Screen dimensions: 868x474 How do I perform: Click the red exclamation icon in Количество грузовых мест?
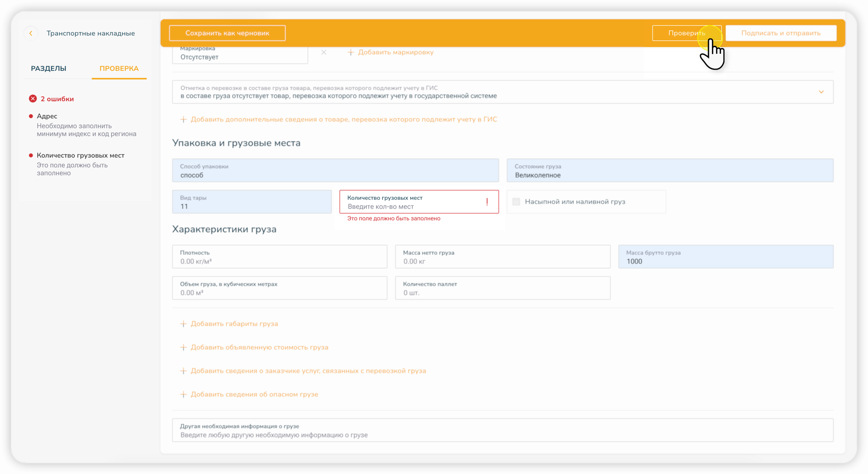[x=487, y=202]
